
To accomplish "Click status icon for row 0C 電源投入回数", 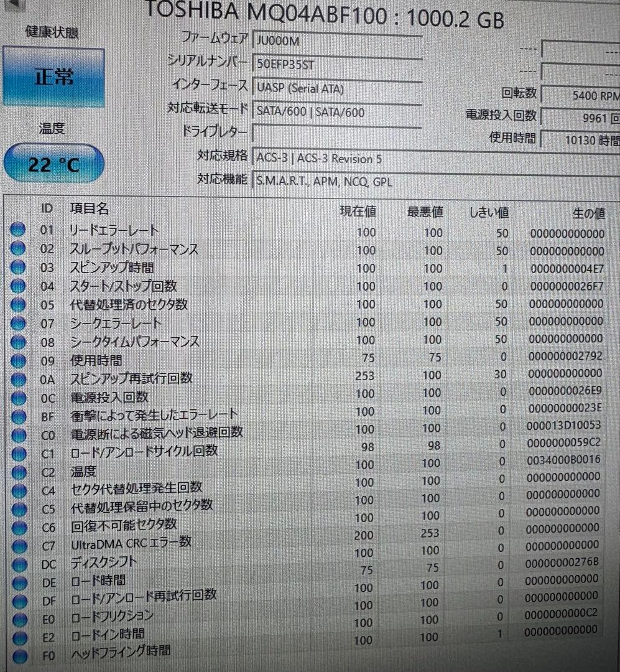I will [19, 398].
